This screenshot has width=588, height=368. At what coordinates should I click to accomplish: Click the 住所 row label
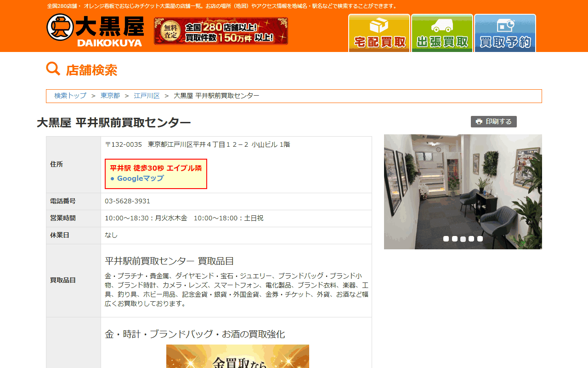coord(57,164)
